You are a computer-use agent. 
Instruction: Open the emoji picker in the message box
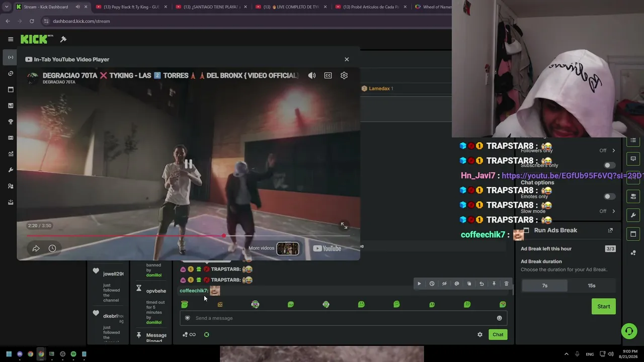tap(499, 318)
